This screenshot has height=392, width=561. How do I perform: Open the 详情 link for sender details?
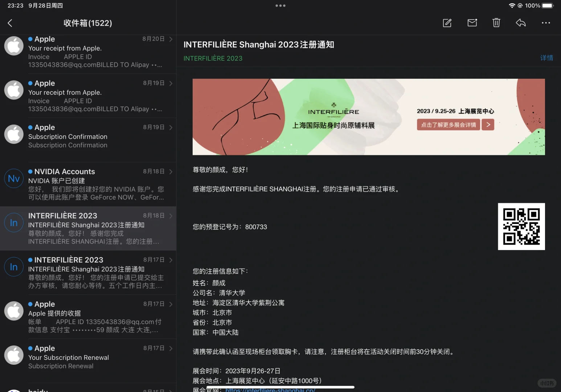(x=547, y=58)
